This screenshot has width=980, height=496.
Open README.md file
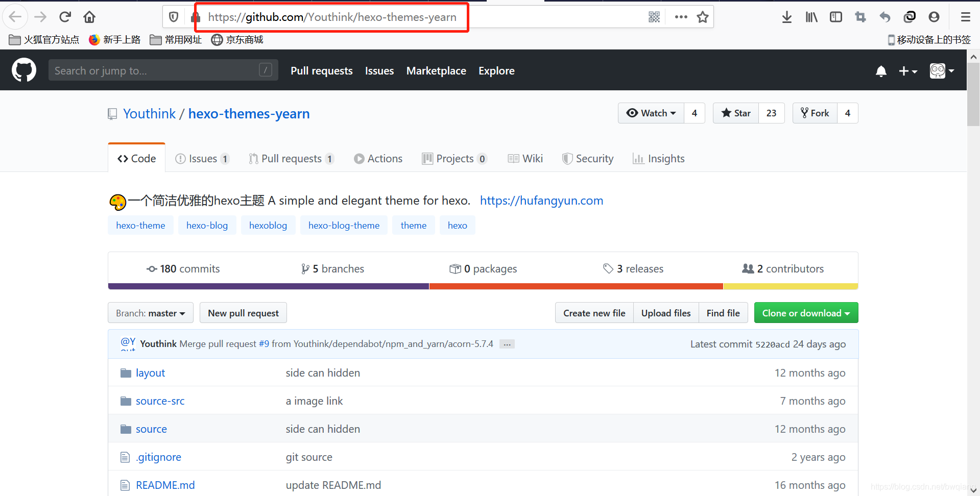[x=165, y=485]
